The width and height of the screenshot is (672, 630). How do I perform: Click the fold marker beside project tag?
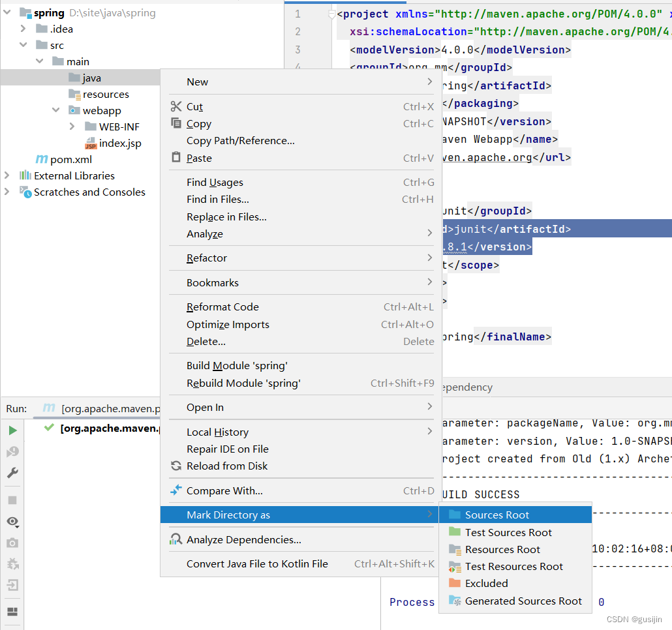coord(331,14)
